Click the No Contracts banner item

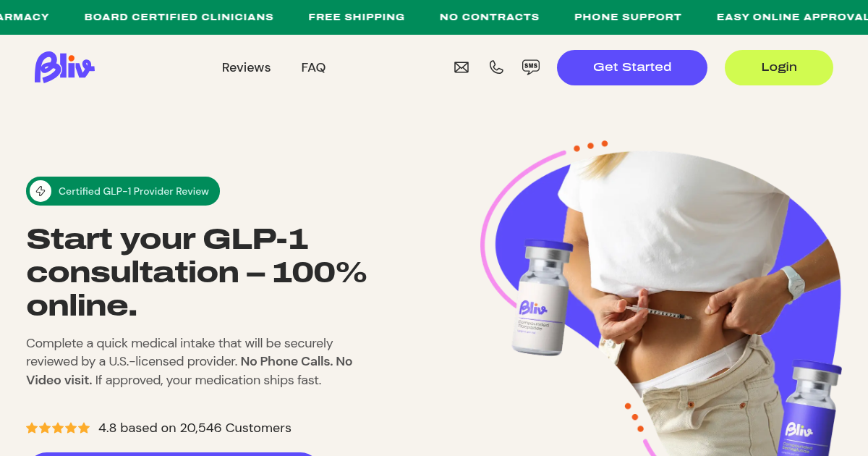tap(490, 17)
